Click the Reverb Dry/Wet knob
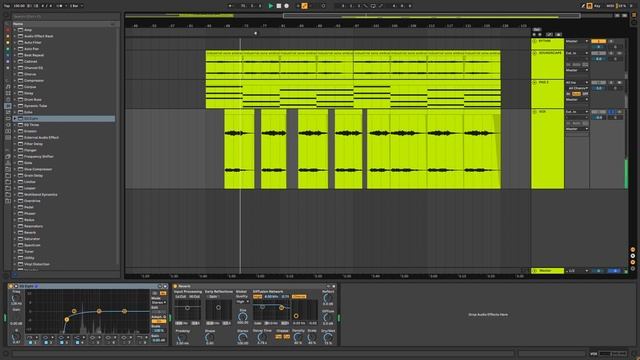This screenshot has height=360, width=640. point(328,338)
